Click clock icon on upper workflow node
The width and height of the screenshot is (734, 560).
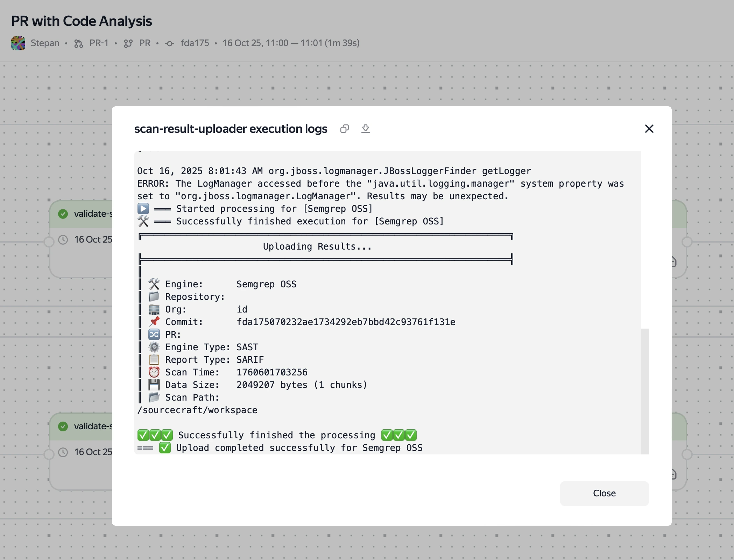(x=63, y=240)
